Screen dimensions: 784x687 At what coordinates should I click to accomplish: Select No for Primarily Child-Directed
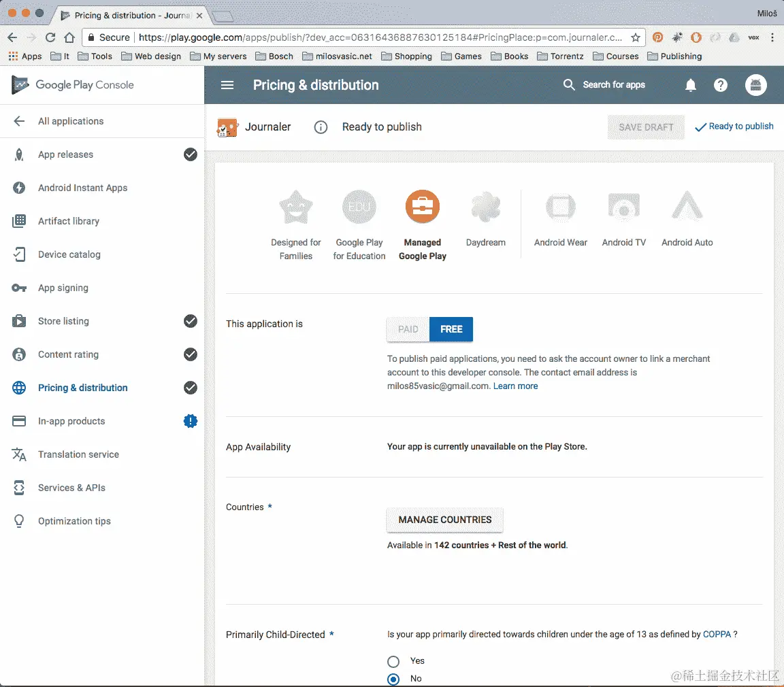tap(393, 679)
